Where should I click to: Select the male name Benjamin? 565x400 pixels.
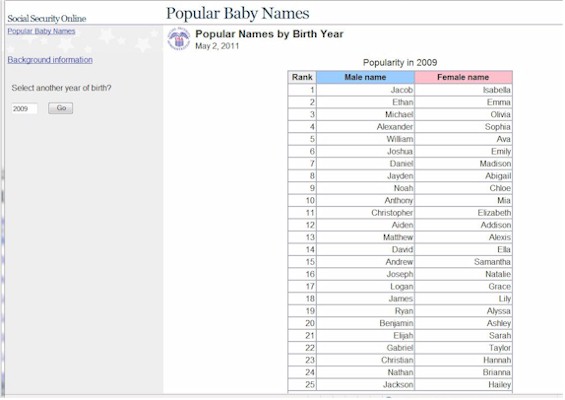(396, 323)
